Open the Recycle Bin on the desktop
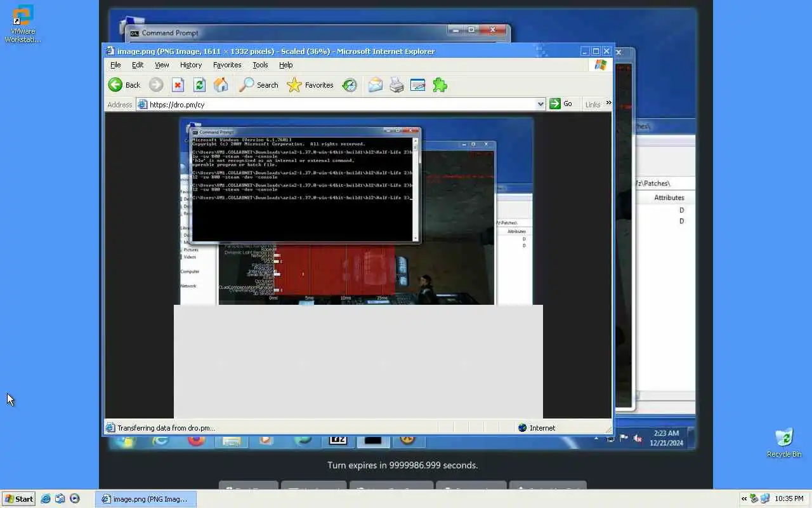This screenshot has height=508, width=812. tap(784, 443)
